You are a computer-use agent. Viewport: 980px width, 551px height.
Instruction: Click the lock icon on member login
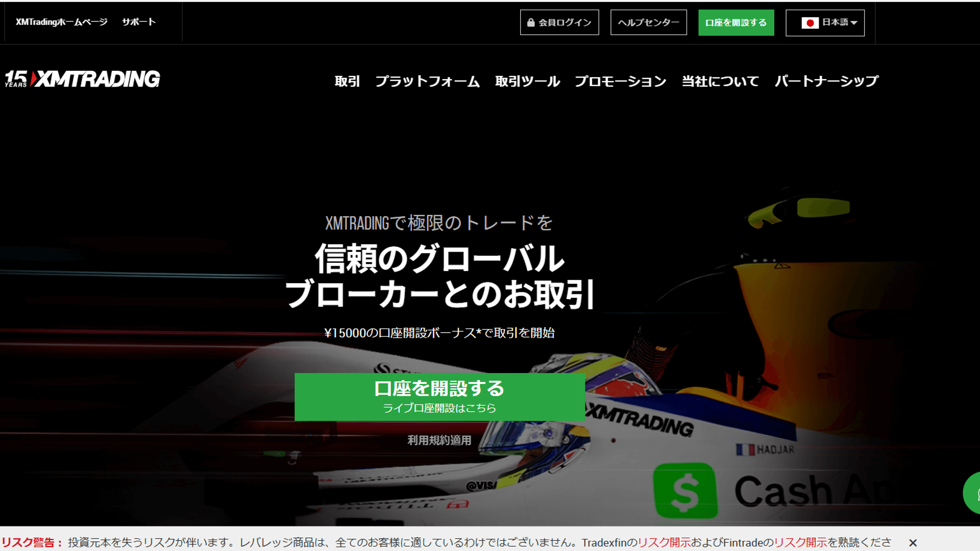pyautogui.click(x=531, y=22)
